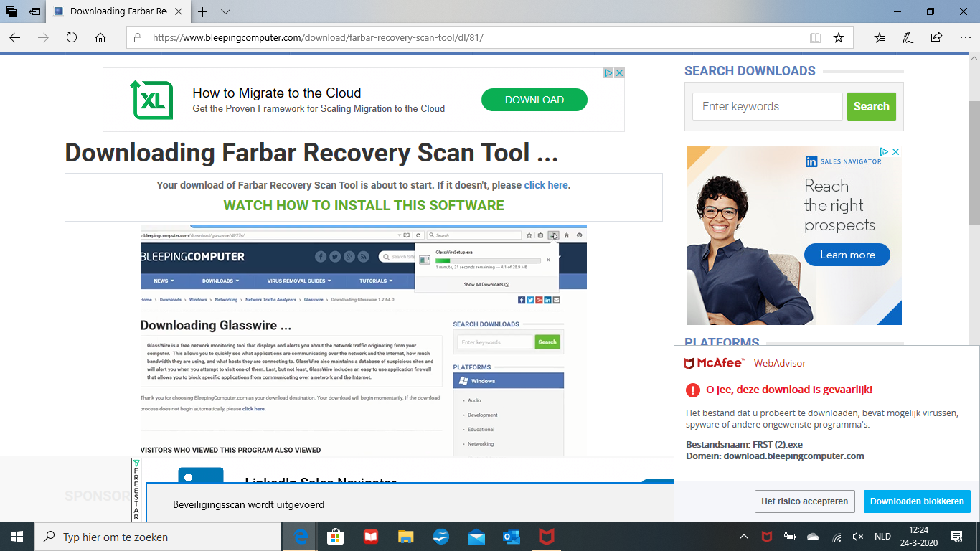Image resolution: width=980 pixels, height=551 pixels.
Task: Open Microsoft Edge from taskbar
Action: tap(301, 537)
